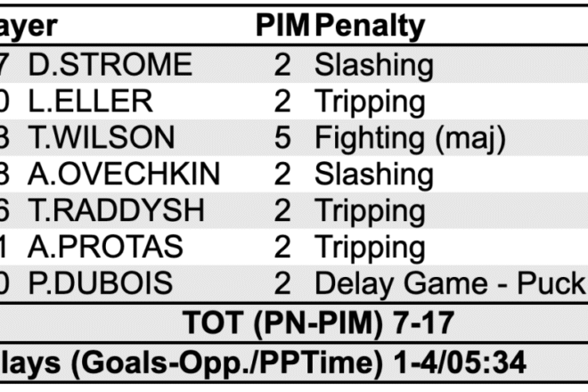
Task: Click Delay Game - Puck penalty entry
Action: 450,283
